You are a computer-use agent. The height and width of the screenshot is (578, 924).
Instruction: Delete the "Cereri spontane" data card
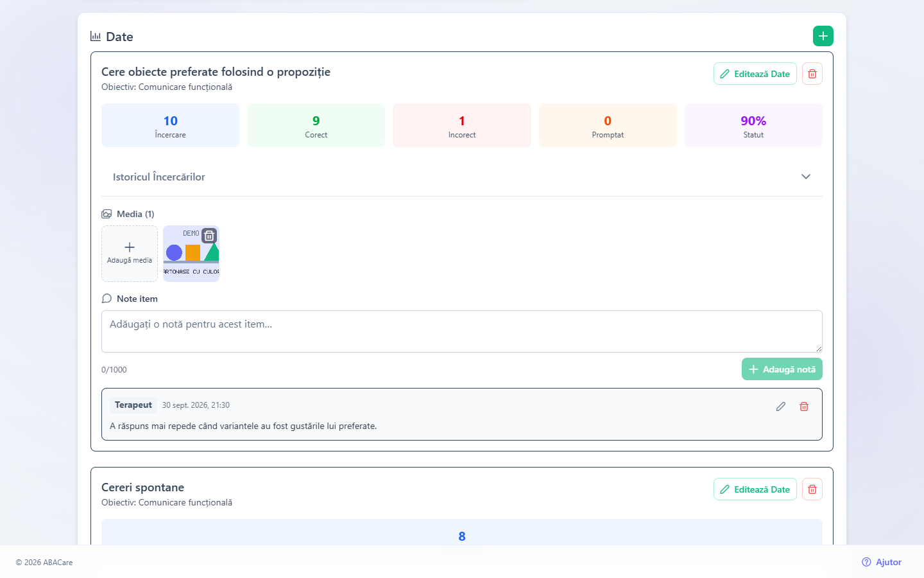click(x=812, y=489)
